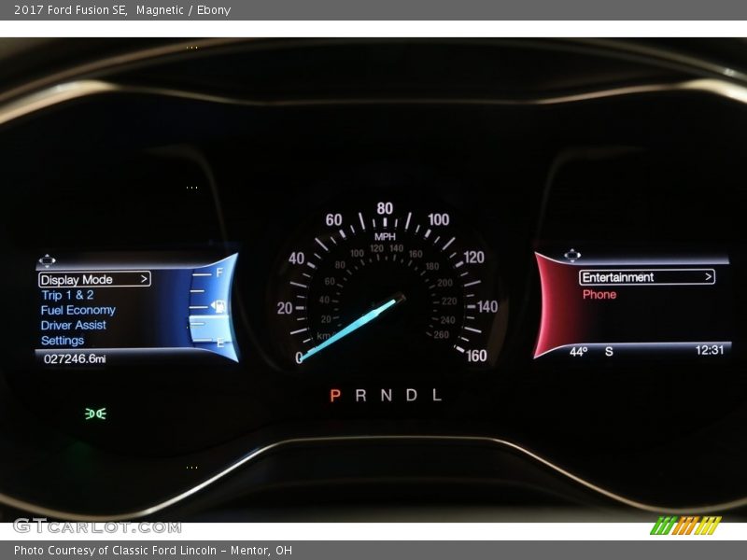Click the 160 mark on the speedometer
Image resolution: width=747 pixels, height=560 pixels.
pyautogui.click(x=476, y=356)
